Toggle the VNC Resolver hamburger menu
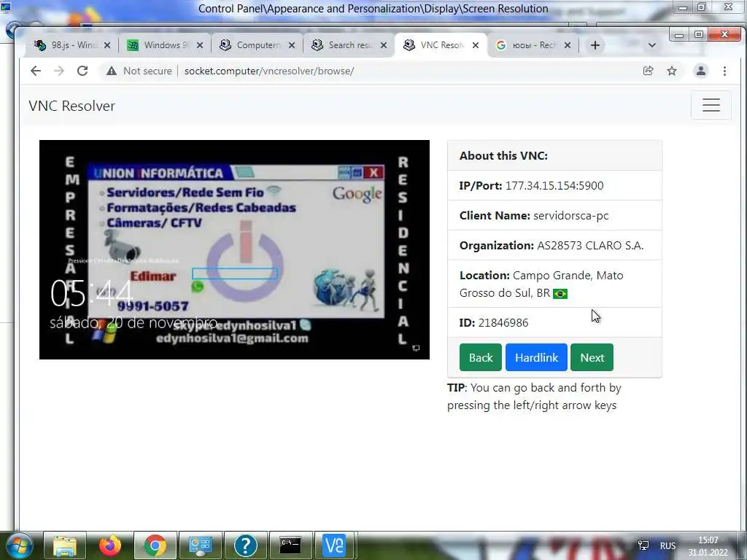Screen dimensions: 747x560 pyautogui.click(x=711, y=105)
